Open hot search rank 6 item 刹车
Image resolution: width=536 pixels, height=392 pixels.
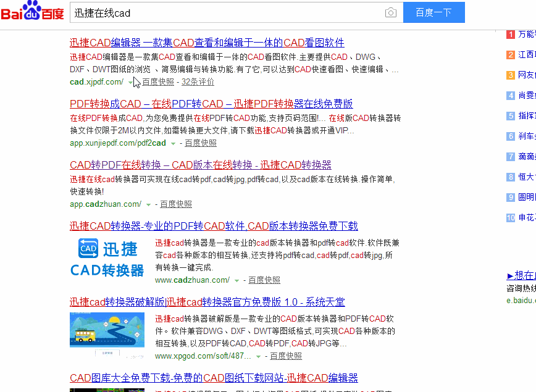point(527,136)
